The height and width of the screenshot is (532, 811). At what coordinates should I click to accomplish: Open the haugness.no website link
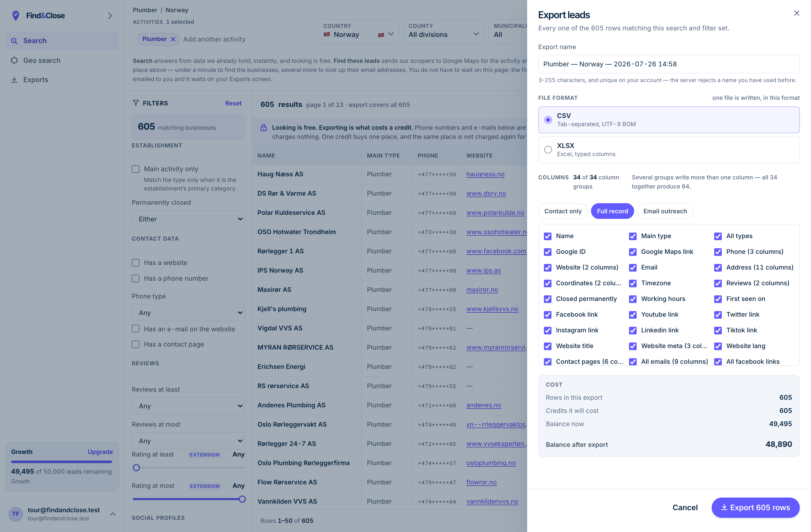[x=485, y=174]
